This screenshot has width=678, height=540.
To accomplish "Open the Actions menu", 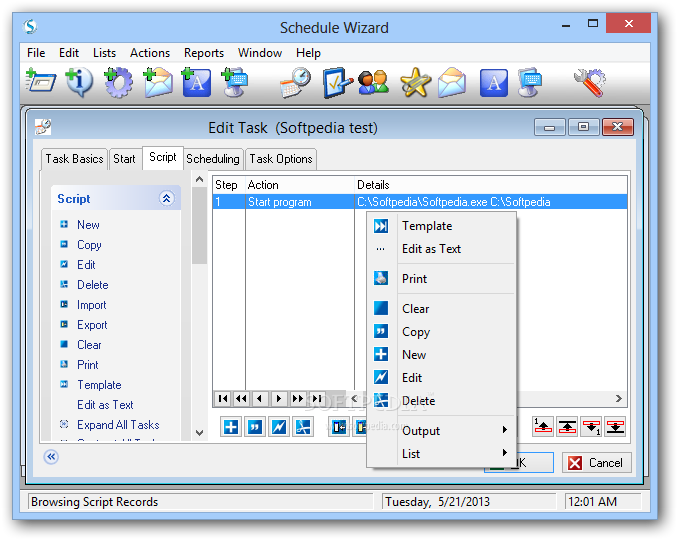I will tap(150, 53).
